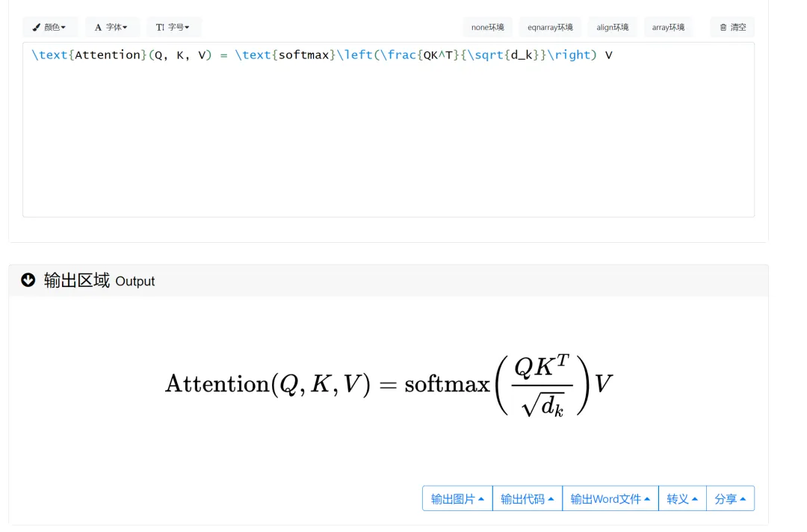Viewport: 807px width, 532px height.
Task: Open the 转义 dropdown menu
Action: coord(682,499)
